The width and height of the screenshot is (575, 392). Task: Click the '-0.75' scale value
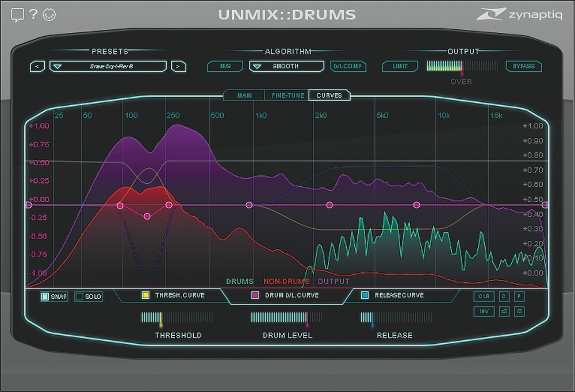coord(38,254)
